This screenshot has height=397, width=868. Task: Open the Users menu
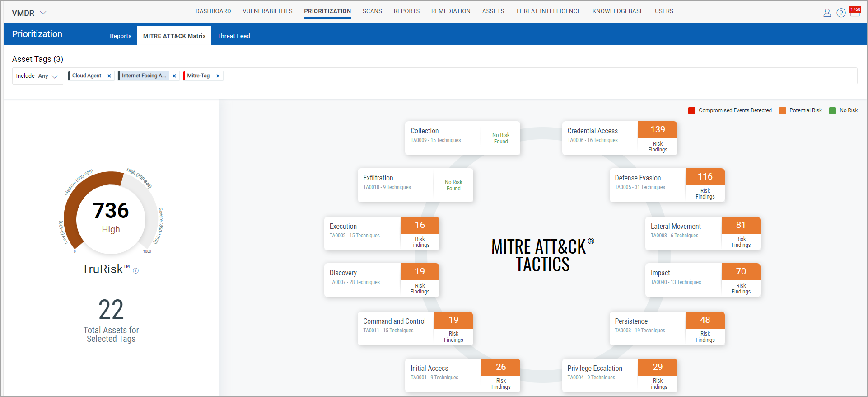coord(664,11)
